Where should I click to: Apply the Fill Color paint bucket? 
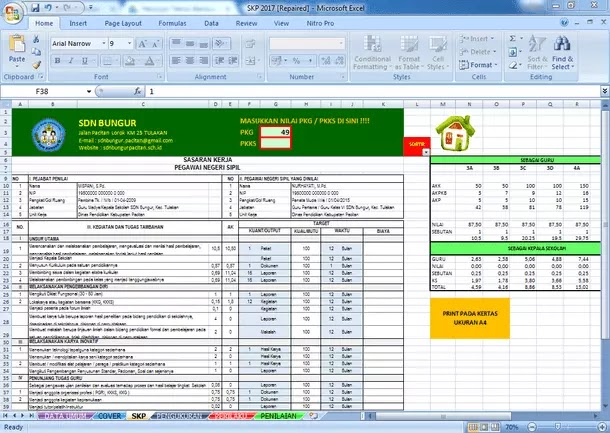pyautogui.click(x=130, y=61)
